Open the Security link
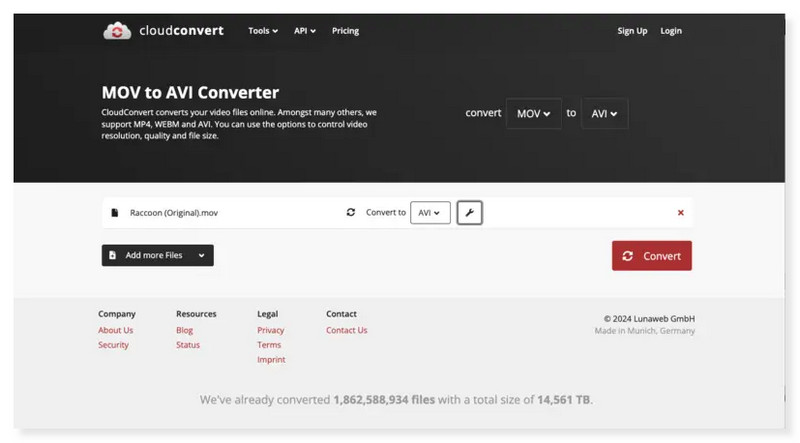Image resolution: width=800 pixels, height=443 pixels. [113, 345]
